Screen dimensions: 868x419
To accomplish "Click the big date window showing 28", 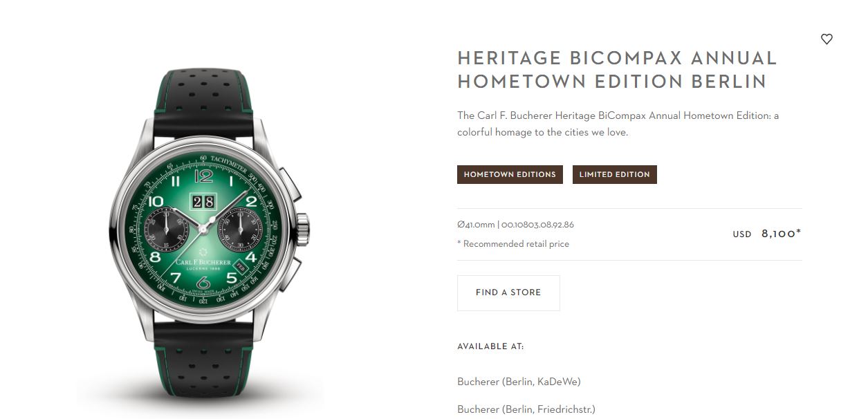I will coord(203,202).
